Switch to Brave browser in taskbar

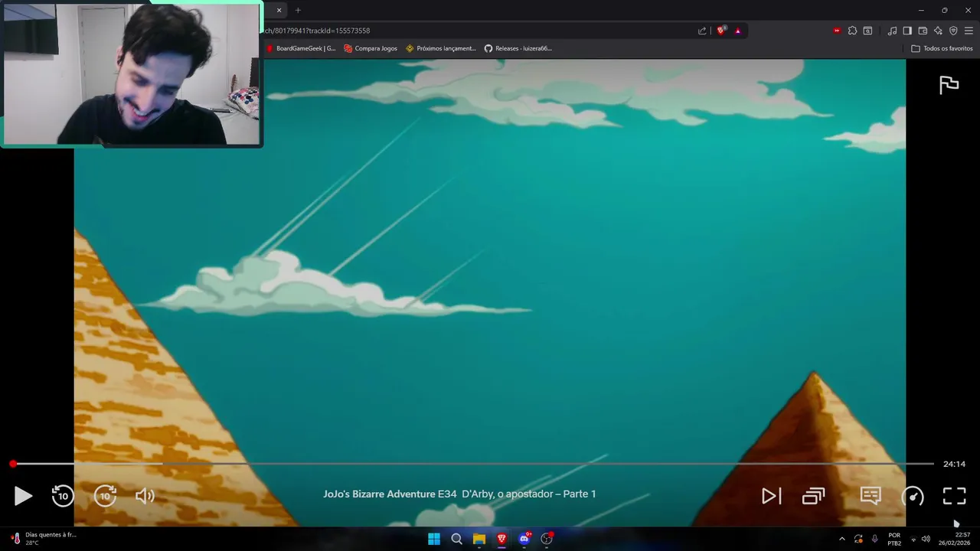click(501, 539)
